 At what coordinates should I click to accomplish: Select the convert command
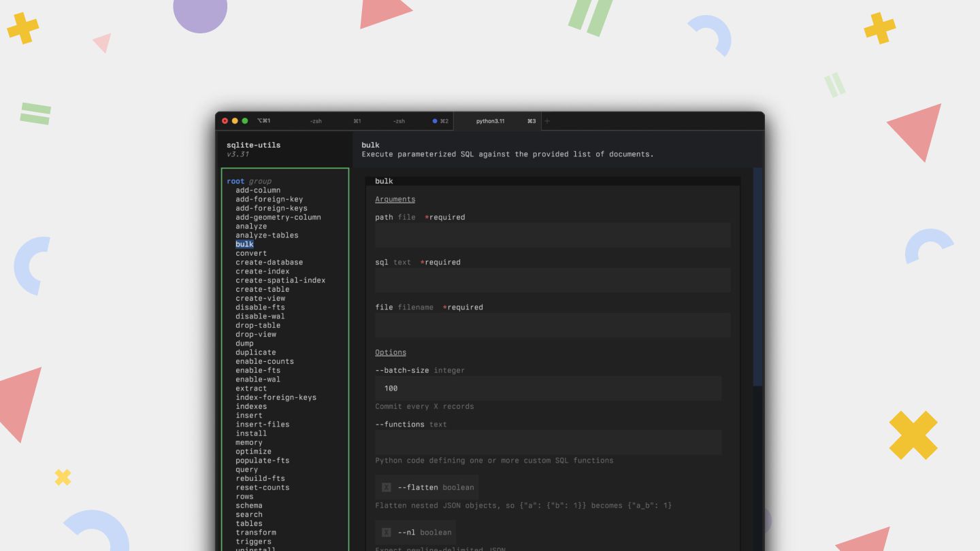tap(251, 253)
